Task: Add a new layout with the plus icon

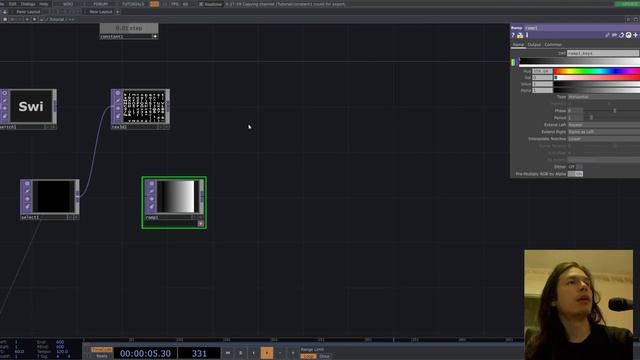Action: (x=118, y=12)
